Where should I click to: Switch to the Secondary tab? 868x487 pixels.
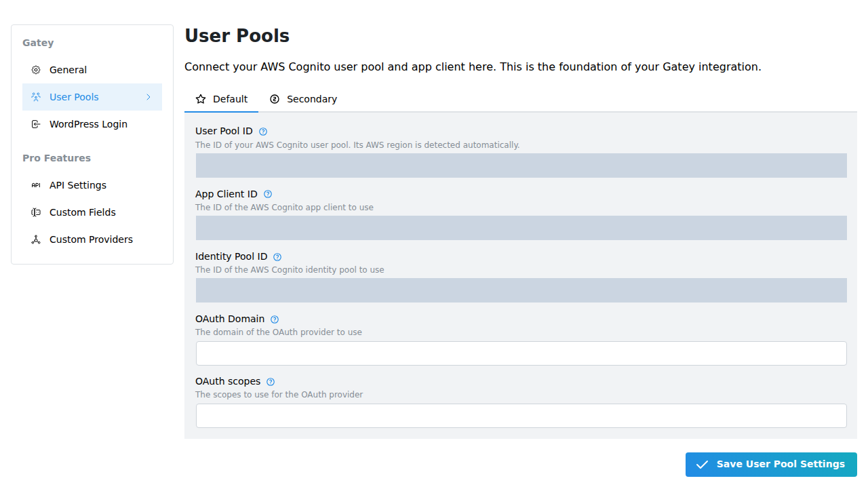(x=303, y=99)
